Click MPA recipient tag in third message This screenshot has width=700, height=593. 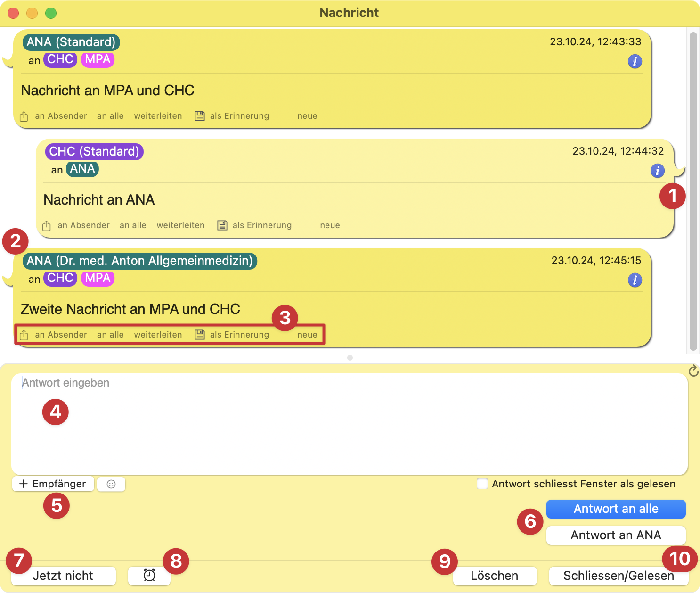(x=98, y=279)
